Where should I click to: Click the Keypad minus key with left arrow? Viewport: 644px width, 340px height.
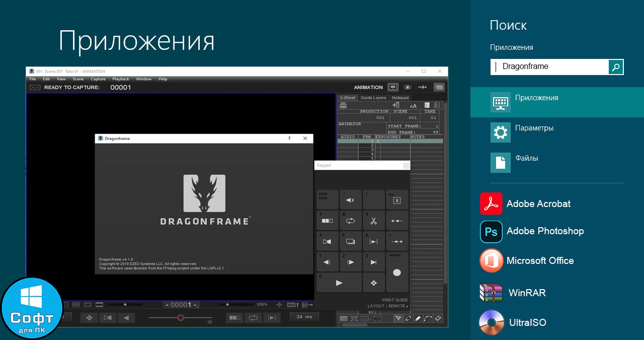397,221
